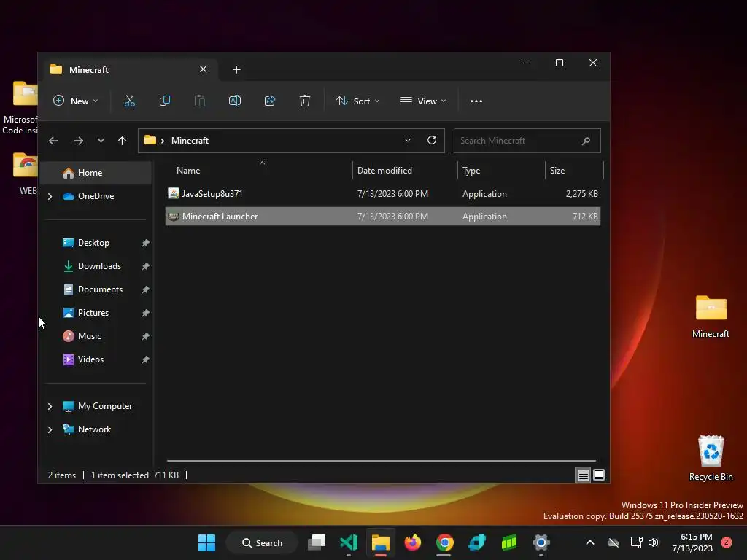
Task: Click the Rename icon in toolbar
Action: tap(235, 101)
